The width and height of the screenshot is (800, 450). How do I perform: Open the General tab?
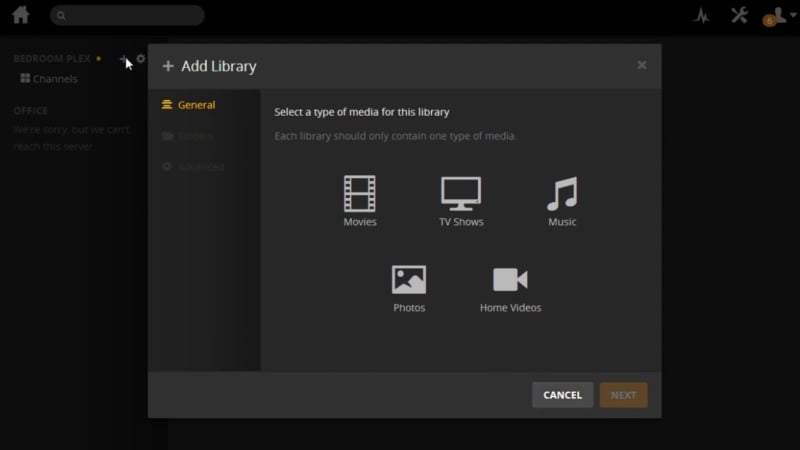196,105
